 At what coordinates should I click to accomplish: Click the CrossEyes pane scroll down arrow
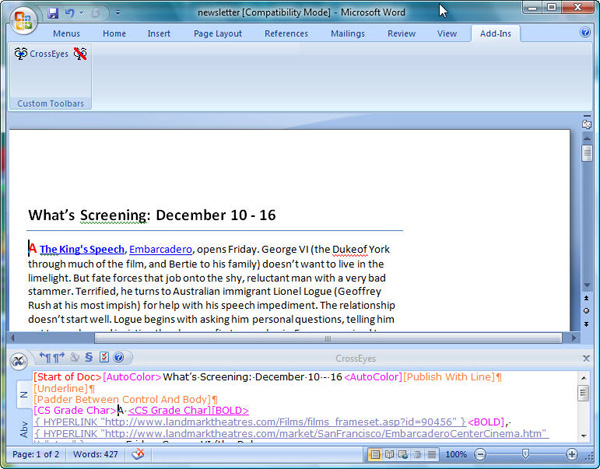[584, 436]
